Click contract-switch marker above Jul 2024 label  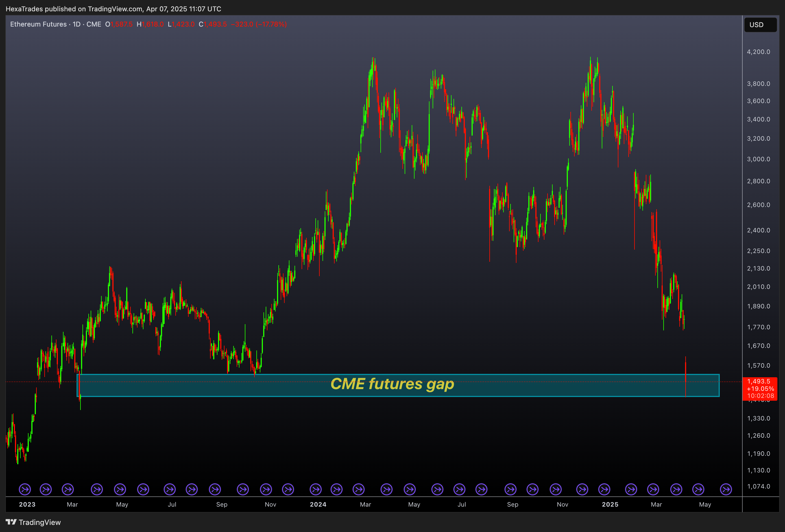459,489
